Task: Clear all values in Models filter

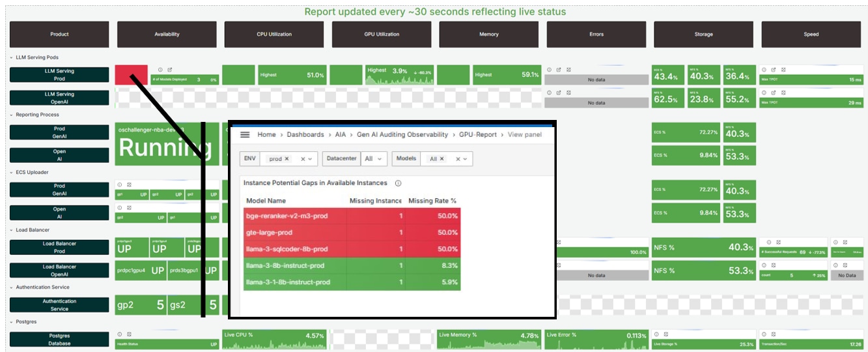Action: [x=458, y=159]
